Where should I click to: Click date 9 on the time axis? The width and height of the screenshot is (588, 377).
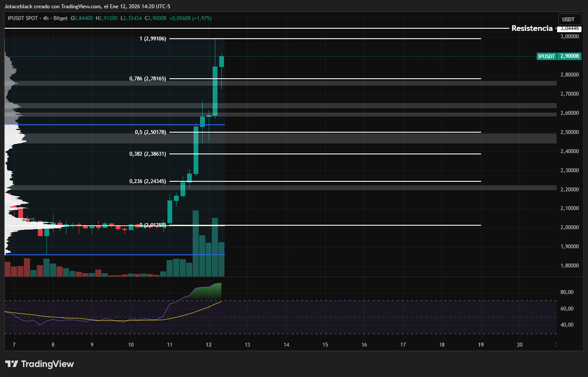click(92, 345)
